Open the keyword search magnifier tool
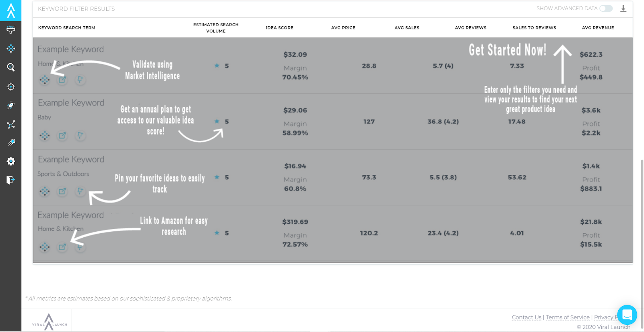644x332 pixels. pos(10,67)
